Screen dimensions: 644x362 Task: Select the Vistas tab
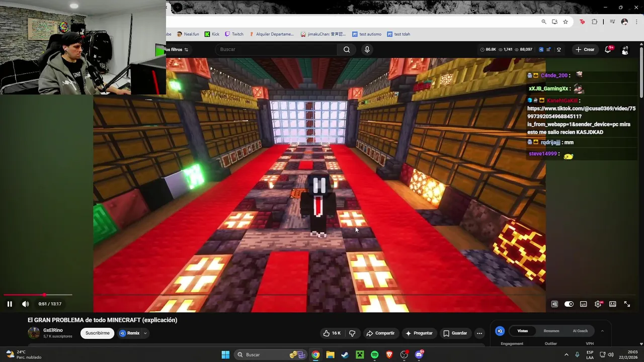pos(523,331)
